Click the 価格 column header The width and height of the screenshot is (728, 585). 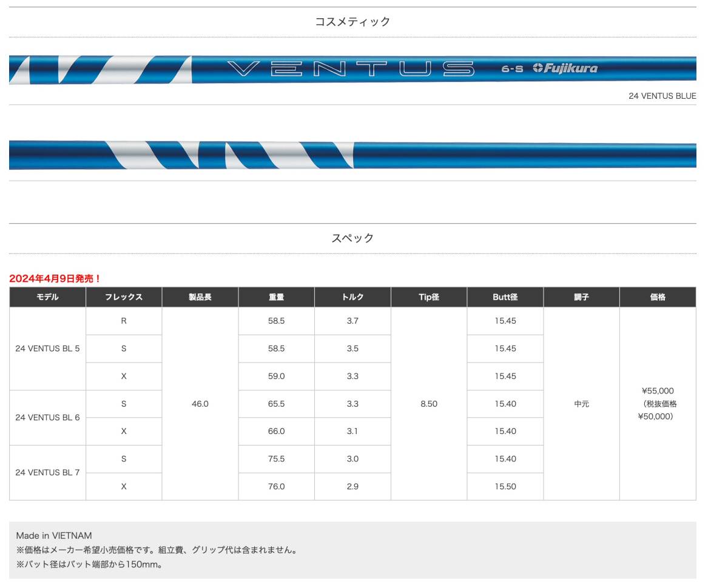tap(658, 297)
